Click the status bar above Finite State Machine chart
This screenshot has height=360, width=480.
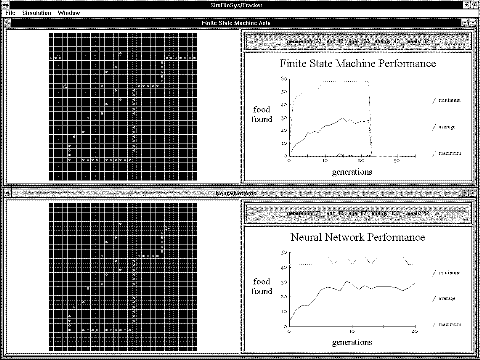[357, 42]
